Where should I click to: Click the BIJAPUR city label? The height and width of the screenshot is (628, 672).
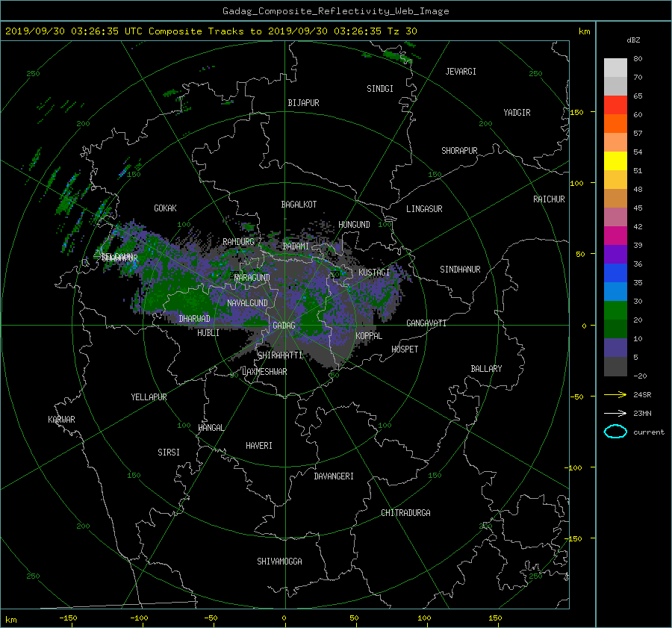303,103
